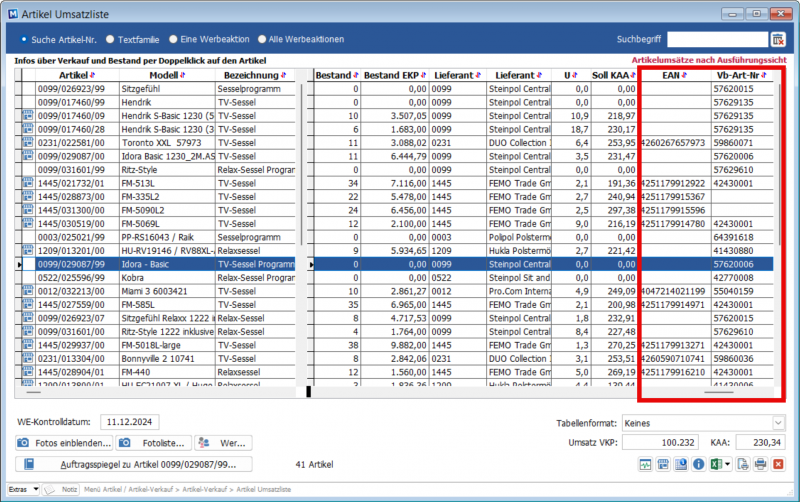This screenshot has width=800, height=502.
Task: Click the store icon in bottom toolbar
Action: click(664, 464)
